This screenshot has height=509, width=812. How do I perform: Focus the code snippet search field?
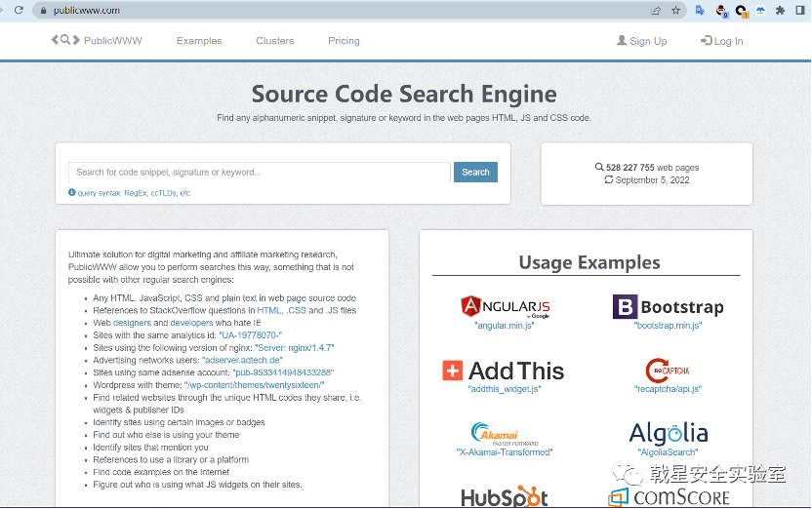[x=260, y=173]
